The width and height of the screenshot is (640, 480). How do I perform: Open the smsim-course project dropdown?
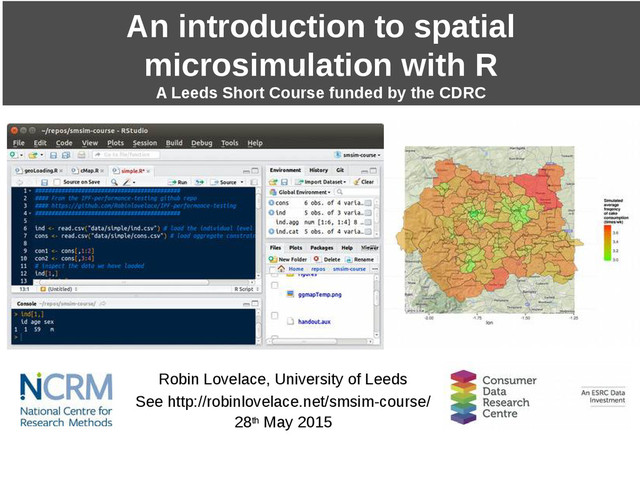click(357, 155)
